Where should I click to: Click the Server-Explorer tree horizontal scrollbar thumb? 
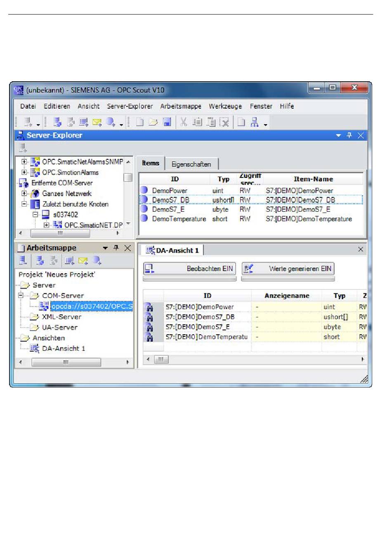[60, 233]
